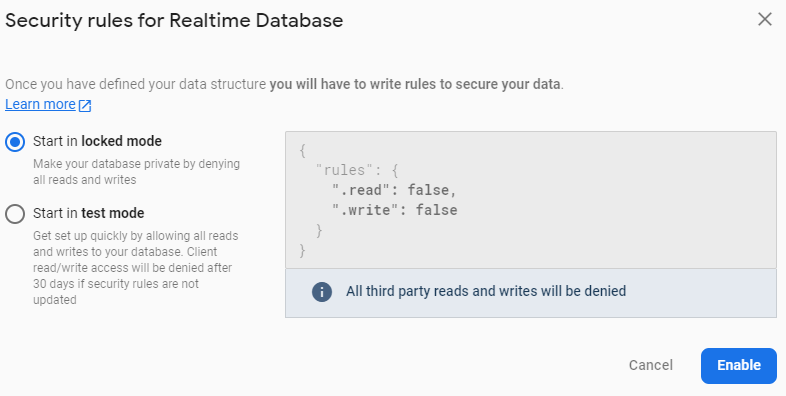Select the test mode radio button

click(x=15, y=214)
